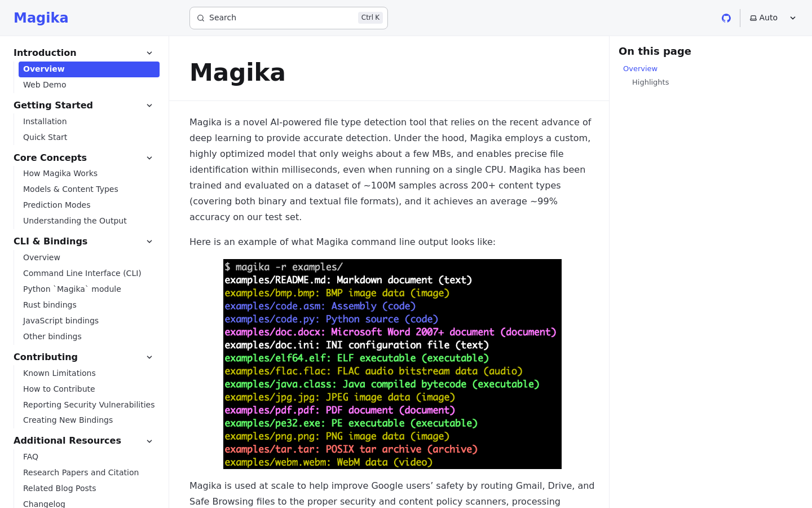Select Rust bindings in sidebar
812x508 pixels.
50,305
